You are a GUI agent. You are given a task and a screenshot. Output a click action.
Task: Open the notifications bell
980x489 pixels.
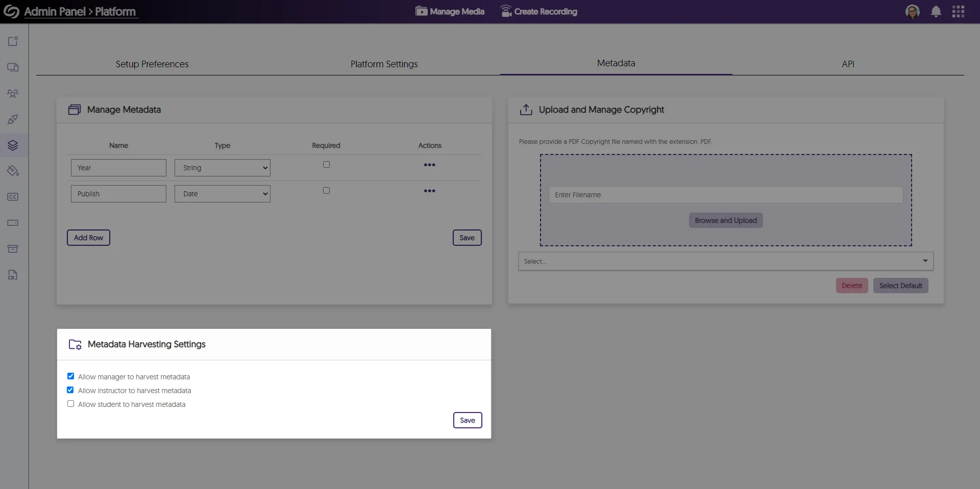pyautogui.click(x=936, y=11)
